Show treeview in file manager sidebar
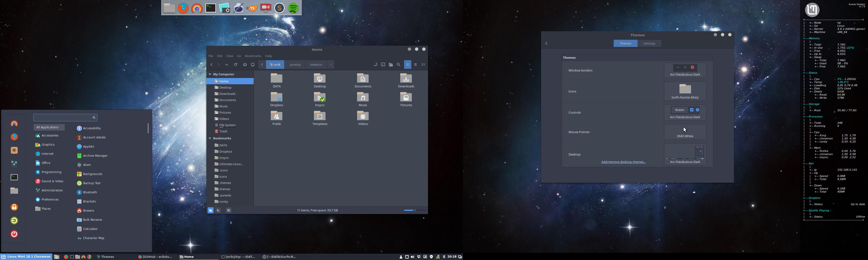868x260 pixels. click(x=218, y=211)
